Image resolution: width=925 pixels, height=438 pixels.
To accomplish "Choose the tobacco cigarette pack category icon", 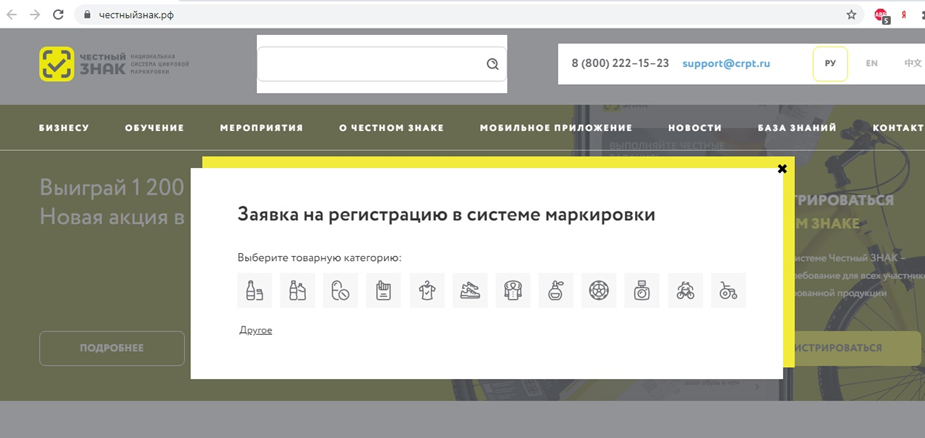I will point(383,290).
